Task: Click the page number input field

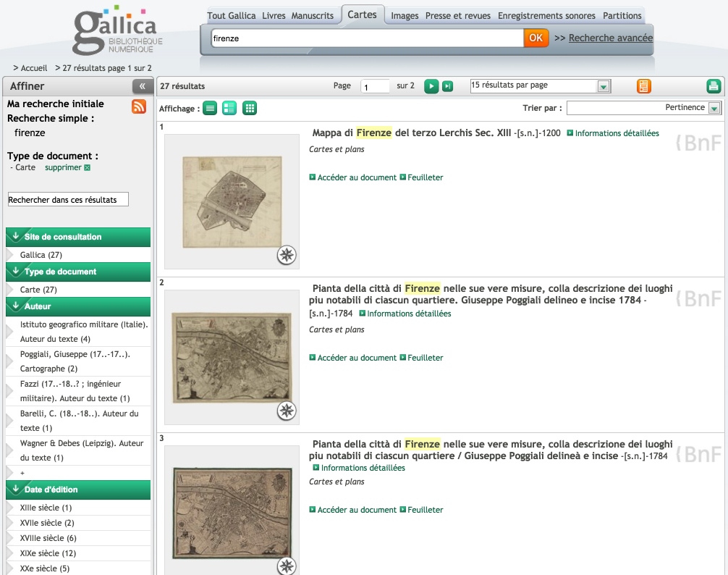Action: coord(375,86)
